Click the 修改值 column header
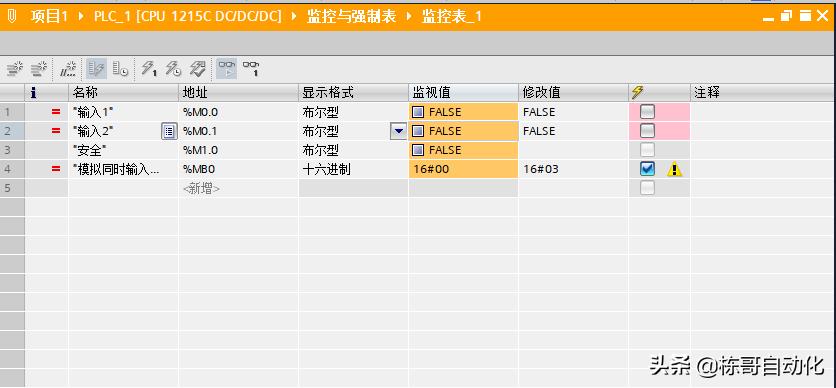This screenshot has width=836, height=388. point(574,93)
